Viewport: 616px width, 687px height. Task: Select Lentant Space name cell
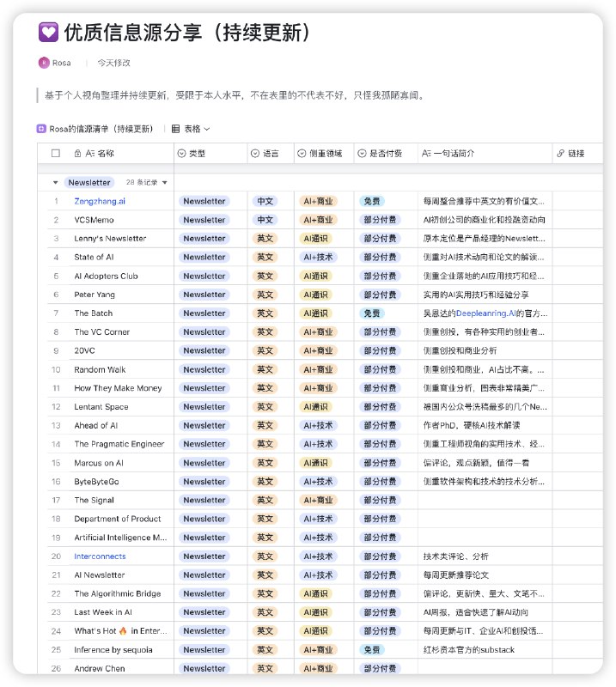[121, 406]
